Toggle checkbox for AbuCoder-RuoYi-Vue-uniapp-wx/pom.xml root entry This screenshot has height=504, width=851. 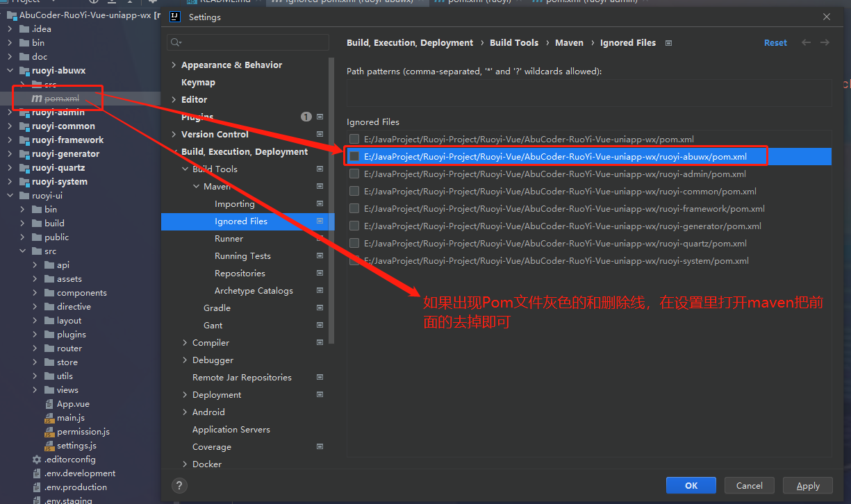[x=355, y=139]
